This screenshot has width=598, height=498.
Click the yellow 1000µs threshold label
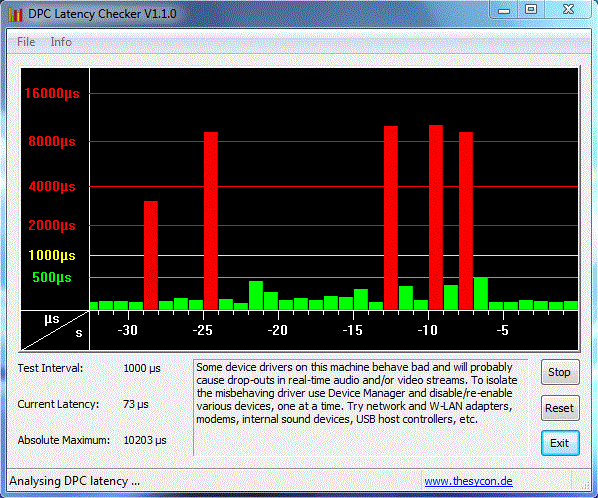click(x=52, y=255)
